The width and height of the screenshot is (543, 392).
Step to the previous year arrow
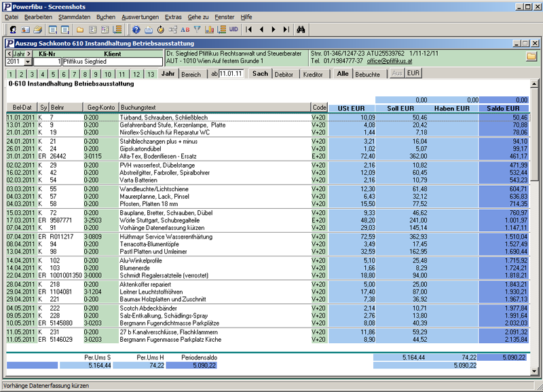9,53
